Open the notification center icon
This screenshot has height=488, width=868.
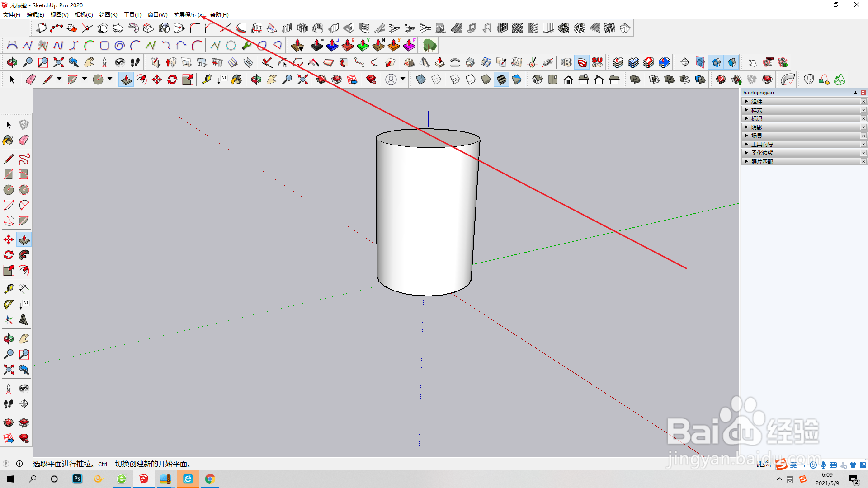coord(854,479)
